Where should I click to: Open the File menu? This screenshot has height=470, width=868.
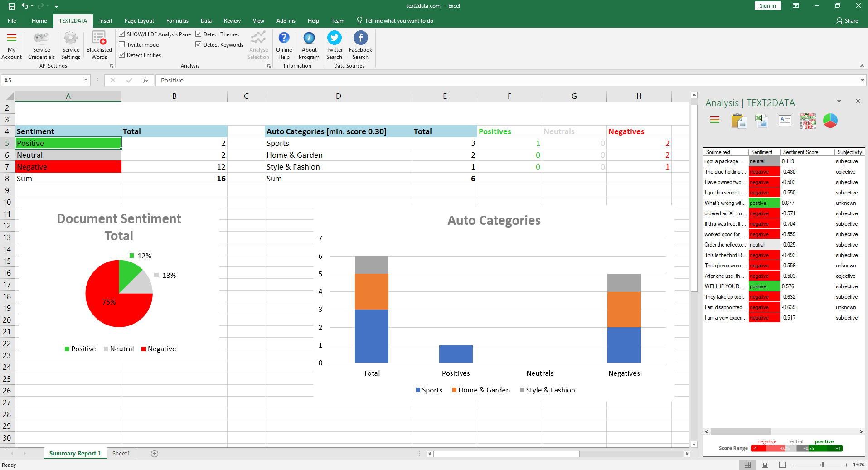(12, 21)
